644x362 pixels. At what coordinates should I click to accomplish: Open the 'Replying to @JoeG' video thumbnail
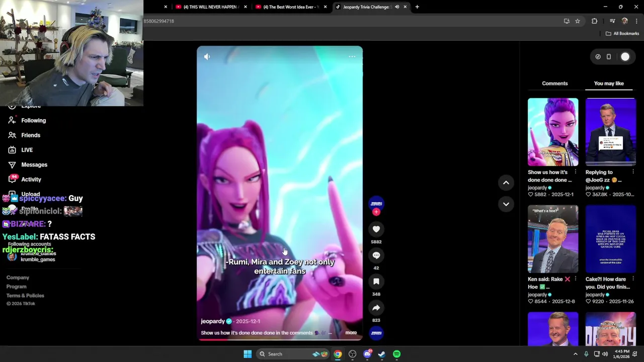pos(610,132)
